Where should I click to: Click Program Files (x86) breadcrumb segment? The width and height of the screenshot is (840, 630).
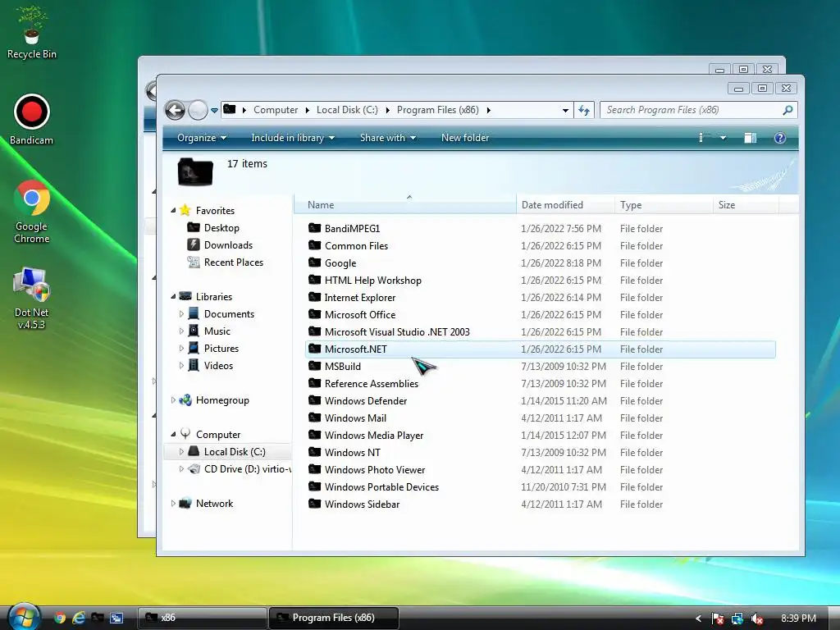[x=438, y=110]
